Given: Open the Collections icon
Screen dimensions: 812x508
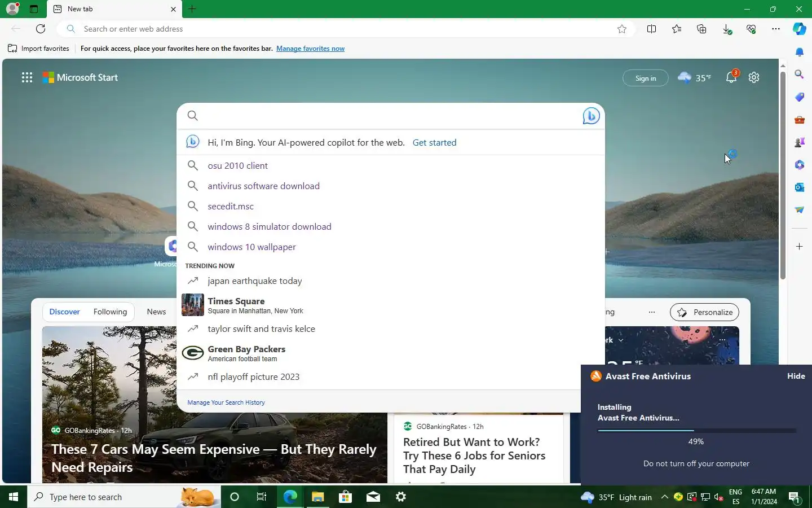Looking at the screenshot, I should (701, 29).
